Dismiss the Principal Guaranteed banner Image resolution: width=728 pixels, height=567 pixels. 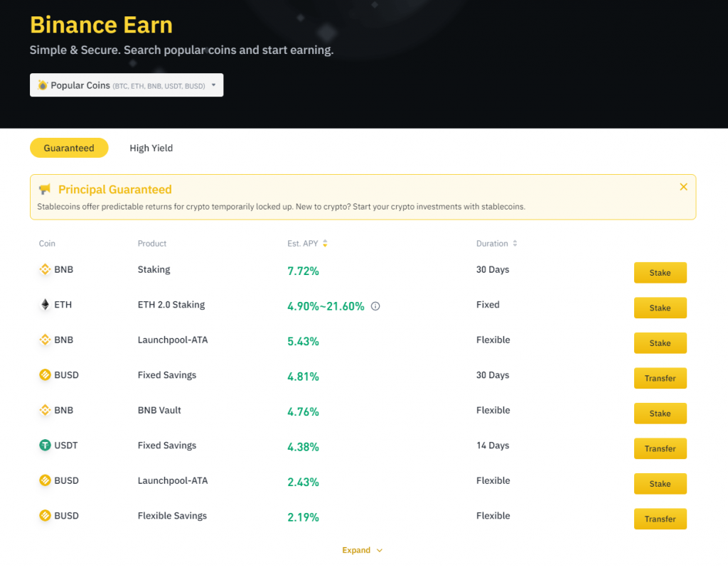point(683,187)
